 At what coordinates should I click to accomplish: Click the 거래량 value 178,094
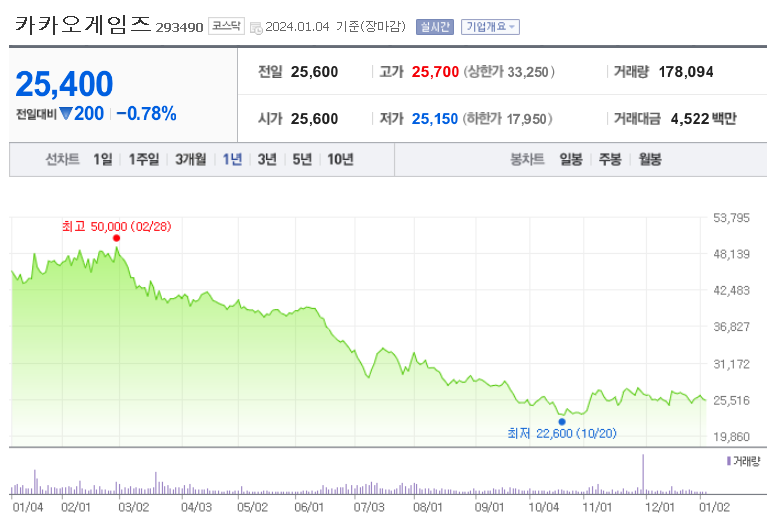tap(686, 72)
